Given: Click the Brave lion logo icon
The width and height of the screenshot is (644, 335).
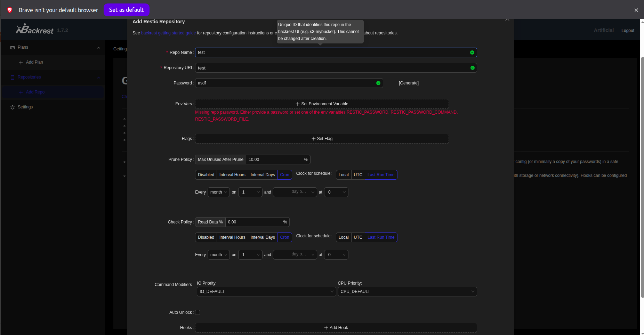Looking at the screenshot, I should 10,10.
